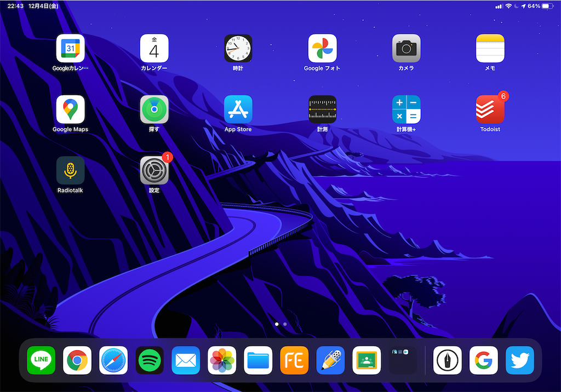Launch Google Classroom from dock
Viewport: 561px width, 392px height.
[x=367, y=361]
